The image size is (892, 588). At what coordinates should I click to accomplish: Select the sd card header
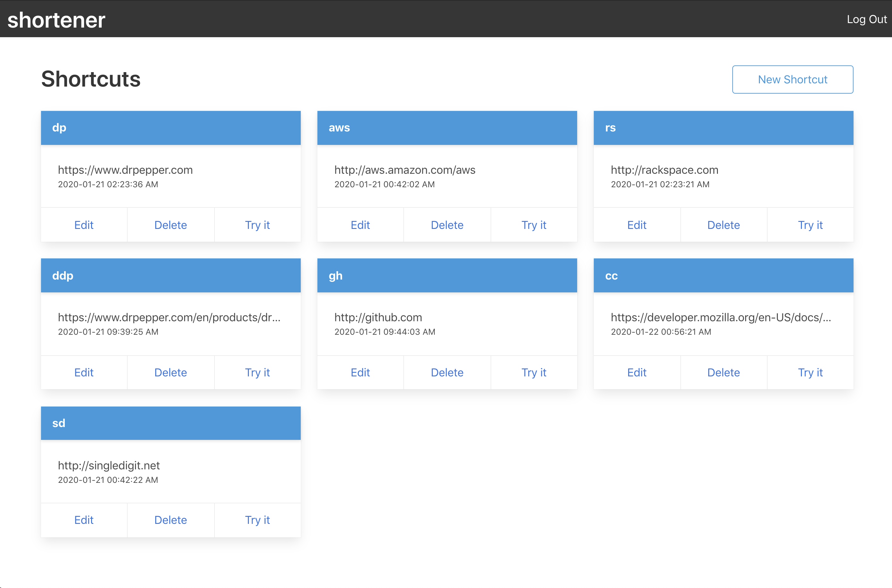coord(171,423)
